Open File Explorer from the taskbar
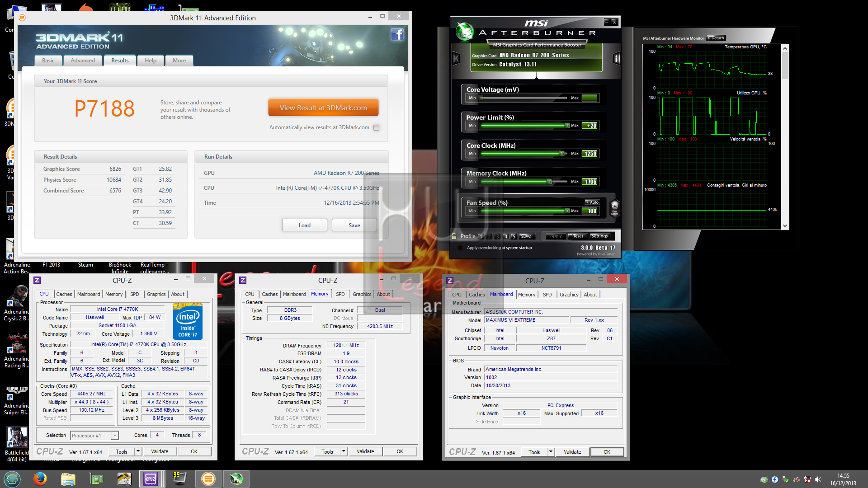The width and height of the screenshot is (868, 488). pos(68,479)
